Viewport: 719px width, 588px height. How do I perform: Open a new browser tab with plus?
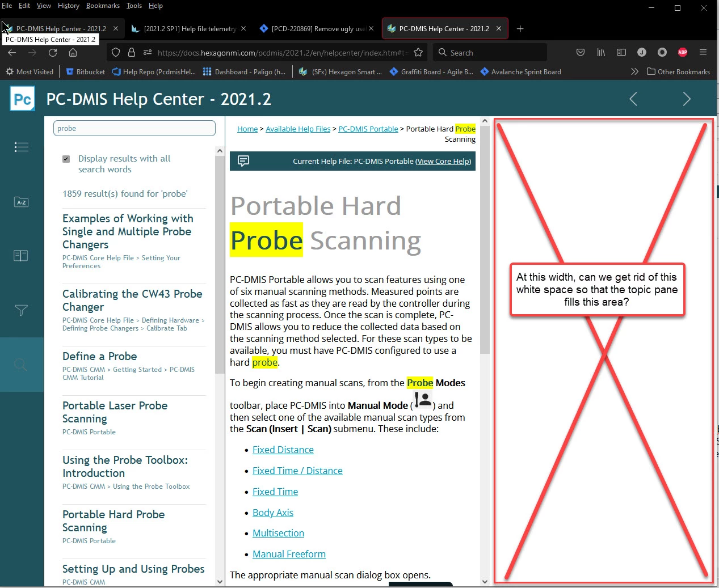tap(520, 28)
